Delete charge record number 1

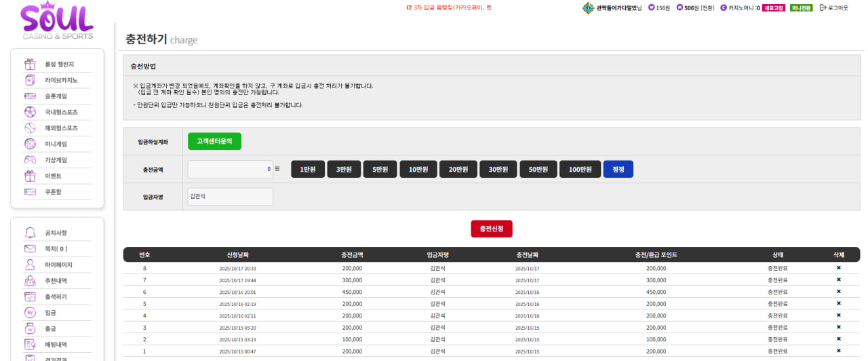tap(838, 351)
